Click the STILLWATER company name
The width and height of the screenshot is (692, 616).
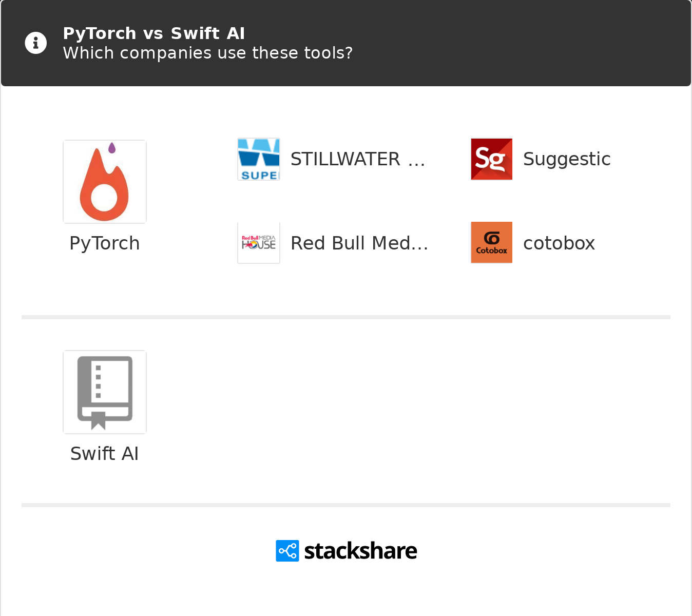(358, 159)
